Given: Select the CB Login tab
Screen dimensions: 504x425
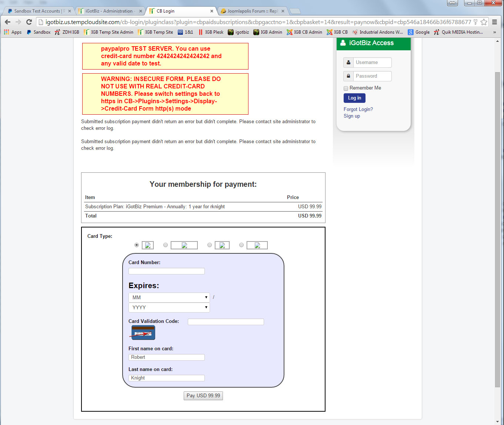Looking at the screenshot, I should click(181, 11).
